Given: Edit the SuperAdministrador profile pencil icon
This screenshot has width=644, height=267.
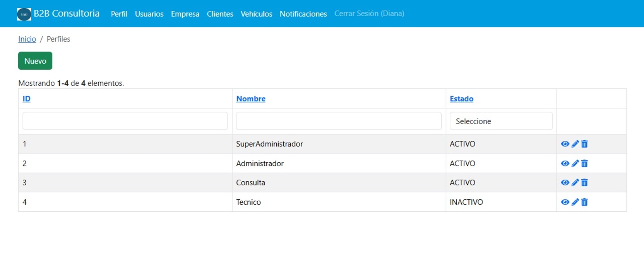Looking at the screenshot, I should point(575,144).
